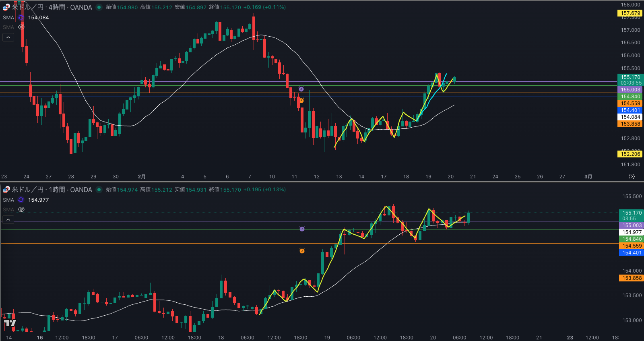Click the USD/JPY flag icon on the 4-hour chart
The image size is (644, 341).
pyautogui.click(x=6, y=7)
